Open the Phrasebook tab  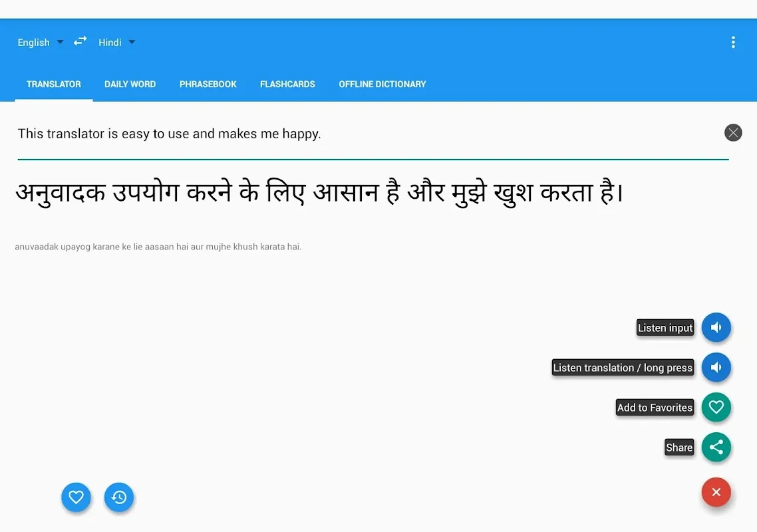tap(208, 84)
